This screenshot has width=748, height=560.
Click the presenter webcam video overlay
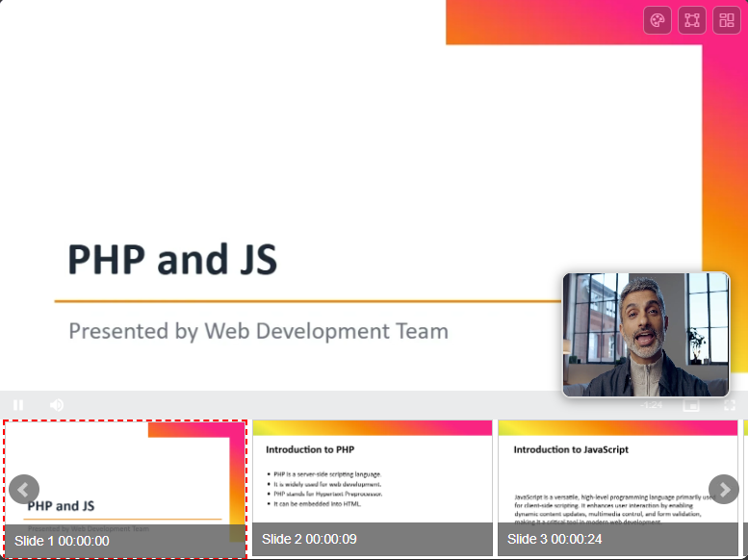point(646,335)
